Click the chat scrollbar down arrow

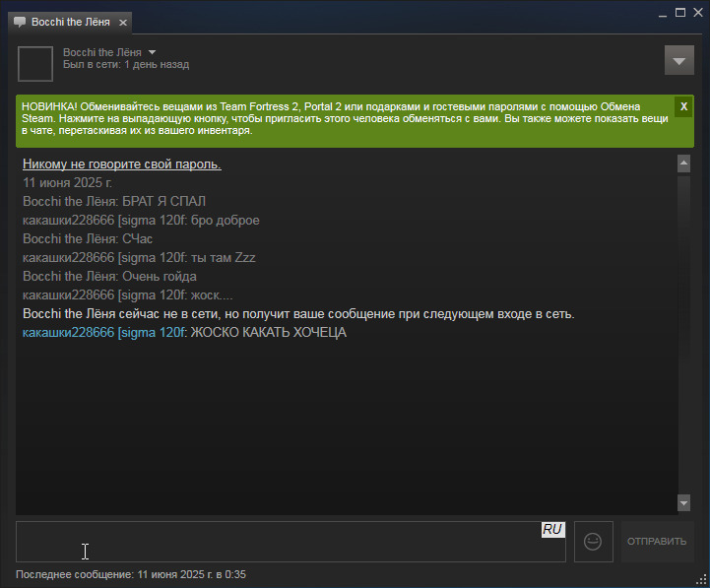tap(683, 503)
